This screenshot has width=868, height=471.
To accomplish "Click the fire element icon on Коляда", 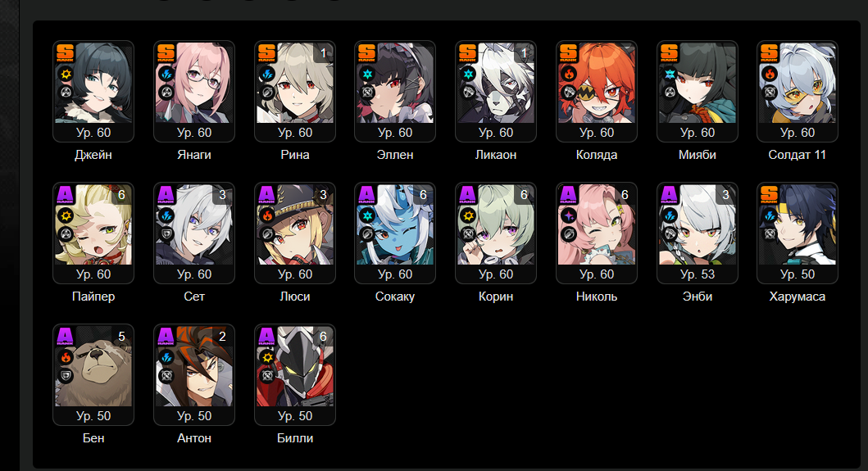I will (x=569, y=75).
